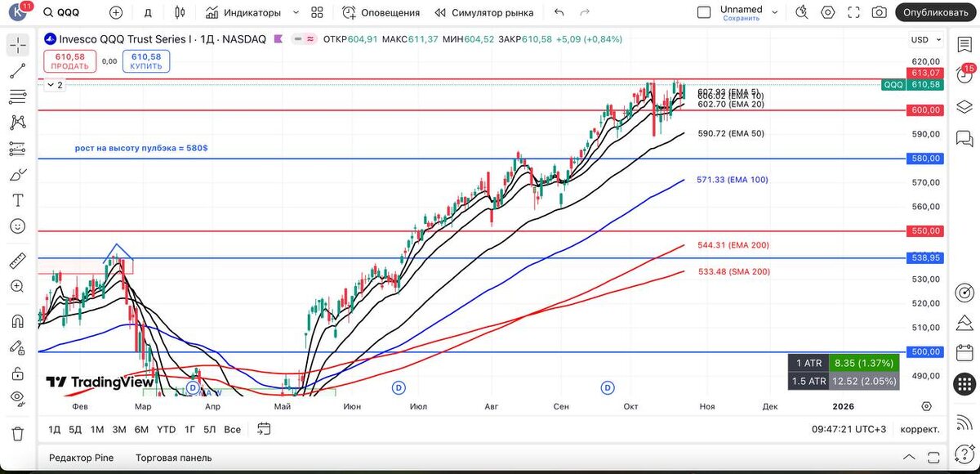Select the brush drawing tool
Screen dimensions: 980x474
17,175
